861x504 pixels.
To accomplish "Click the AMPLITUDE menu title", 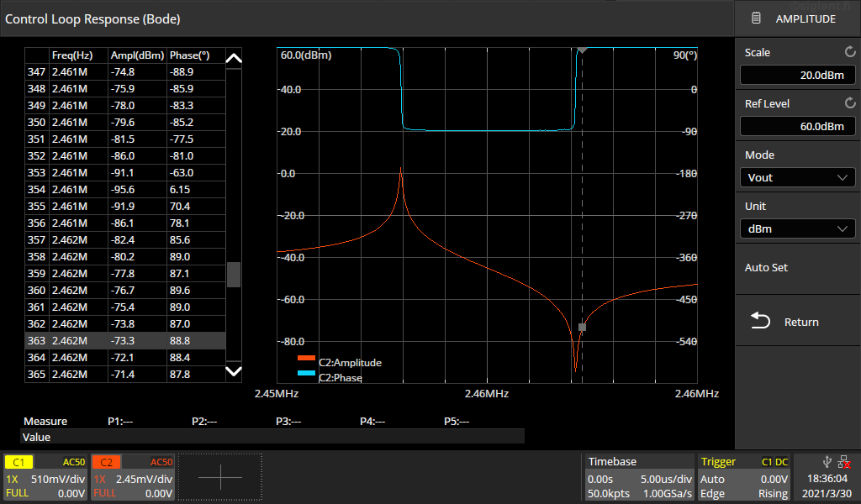I will click(x=806, y=18).
